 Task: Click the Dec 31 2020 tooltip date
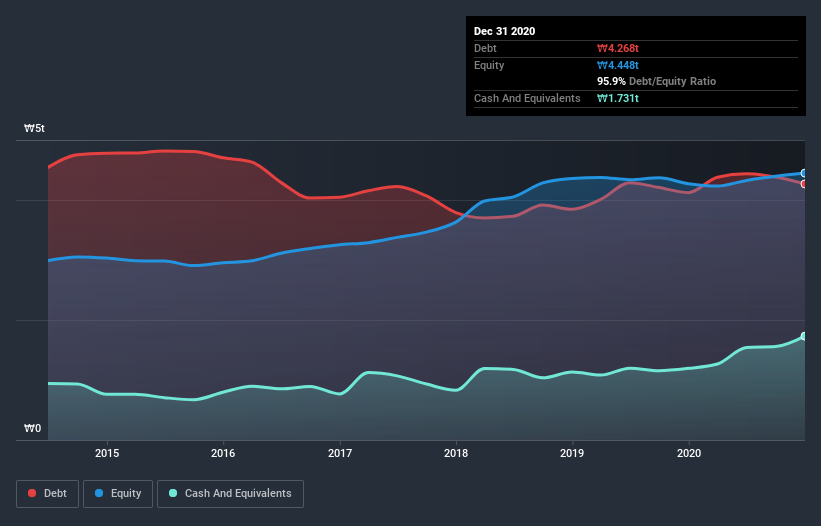click(x=505, y=31)
